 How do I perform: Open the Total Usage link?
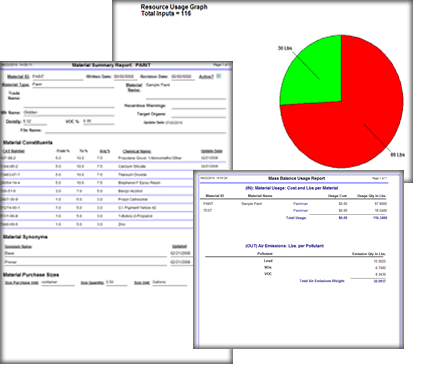pos(296,218)
